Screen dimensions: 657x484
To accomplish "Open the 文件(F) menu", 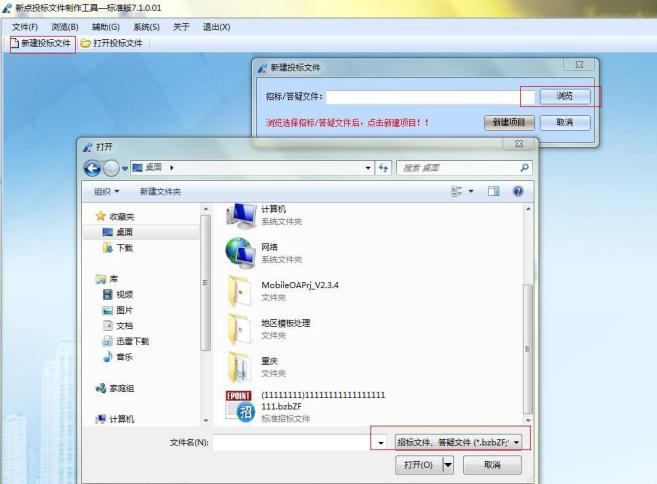I will pyautogui.click(x=25, y=27).
